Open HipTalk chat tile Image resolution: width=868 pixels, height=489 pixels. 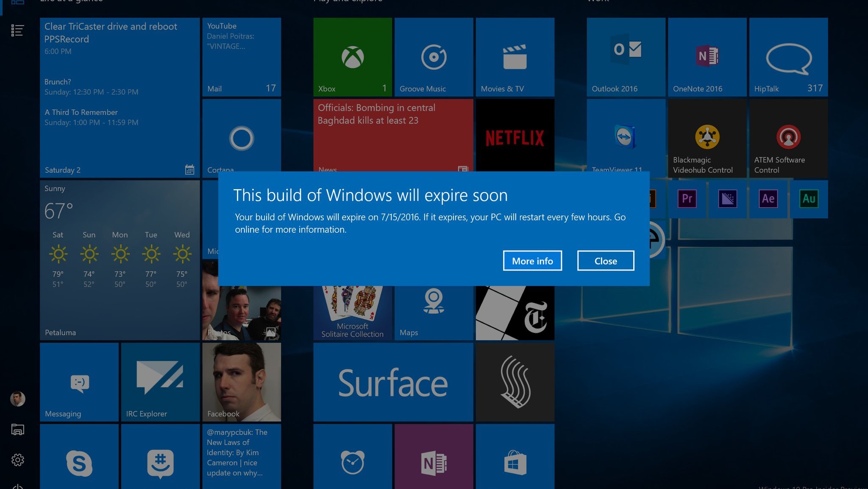(x=788, y=57)
